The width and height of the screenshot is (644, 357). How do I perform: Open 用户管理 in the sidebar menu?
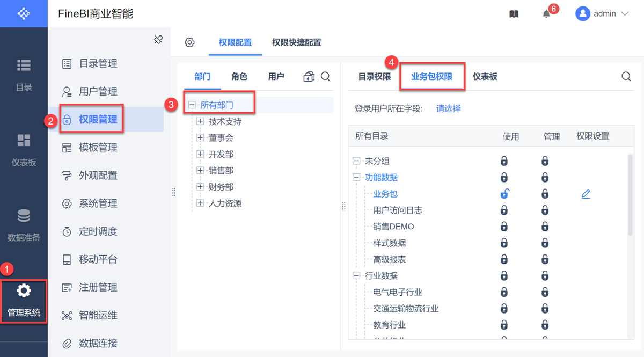(x=98, y=91)
